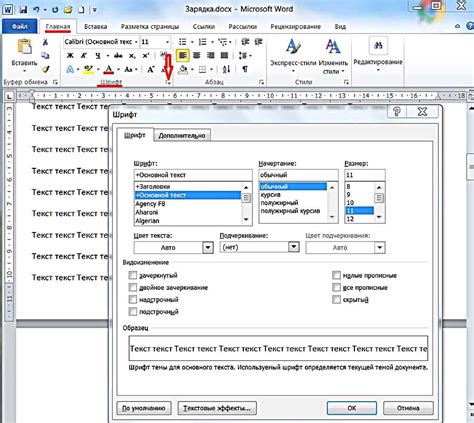Click the Текстовые эффекты button
The height and width of the screenshot is (423, 474).
(217, 408)
